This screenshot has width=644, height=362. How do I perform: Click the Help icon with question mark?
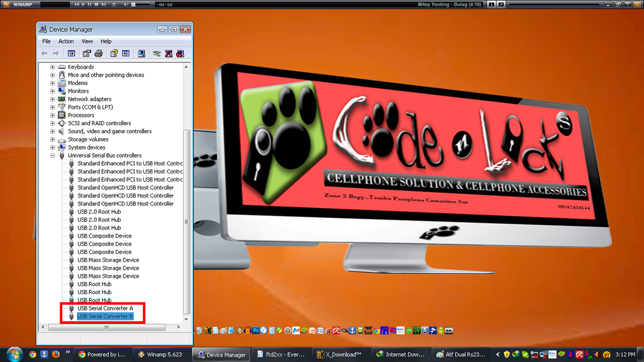pos(114,53)
